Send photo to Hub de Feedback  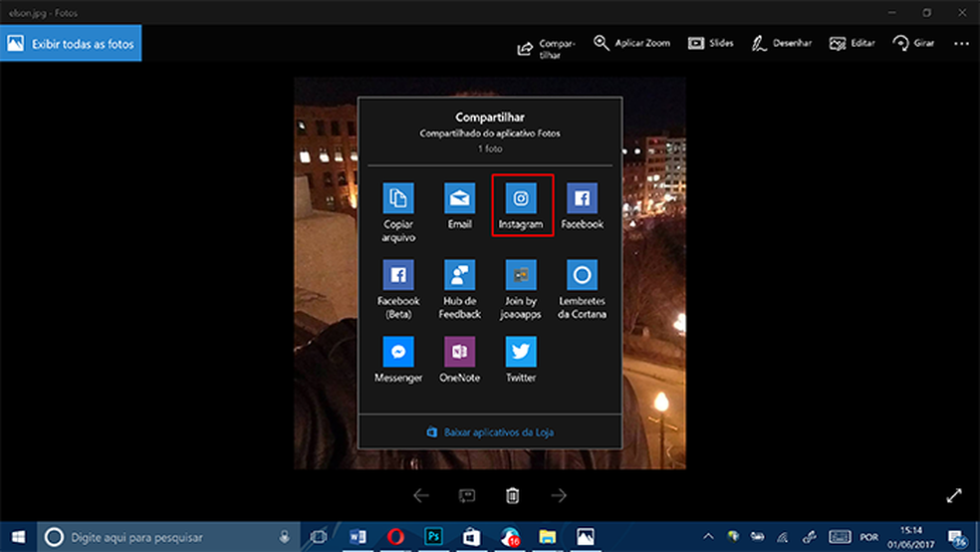[459, 289]
